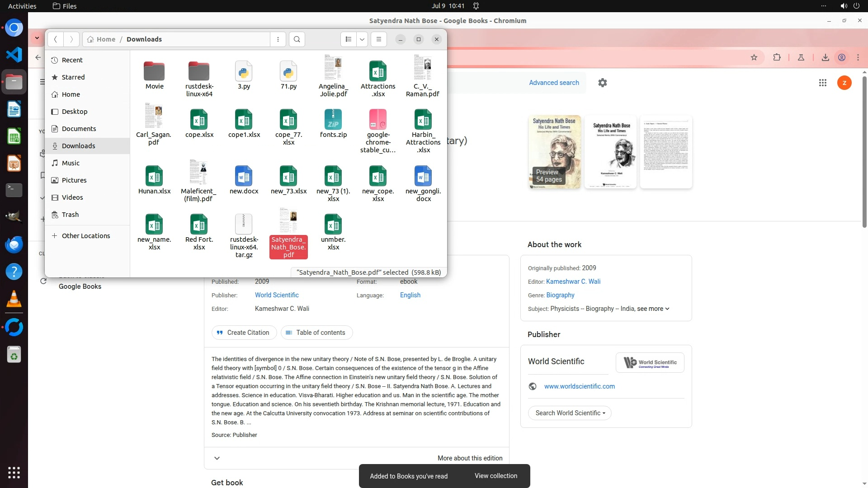Click the Google Books settings gear
Viewport: 868px width, 488px height.
coord(603,83)
